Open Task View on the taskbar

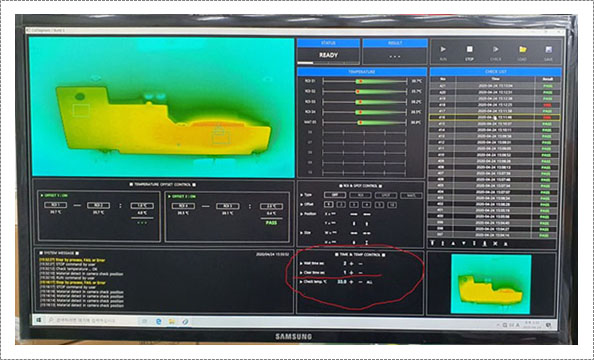tap(144, 321)
